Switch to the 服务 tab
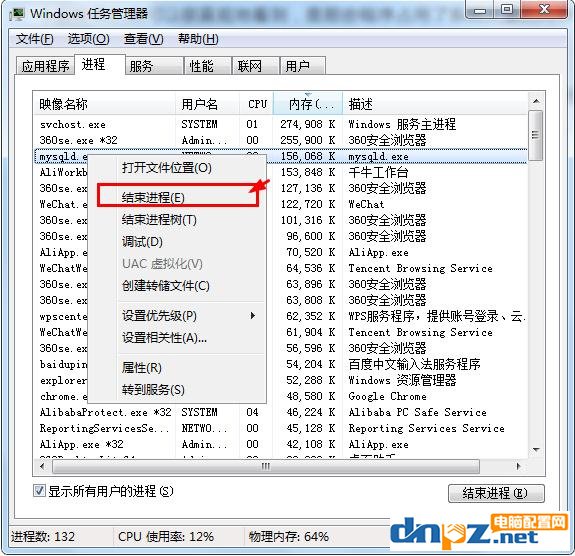Viewport: 575px width, 556px height. [154, 66]
